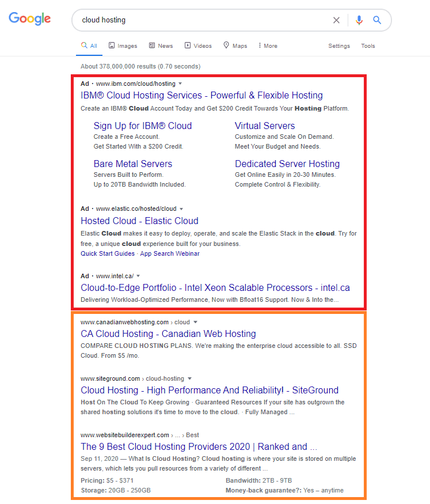Expand the arrow beside www.intel.ca/
This screenshot has height=504, width=430.
pyautogui.click(x=138, y=276)
